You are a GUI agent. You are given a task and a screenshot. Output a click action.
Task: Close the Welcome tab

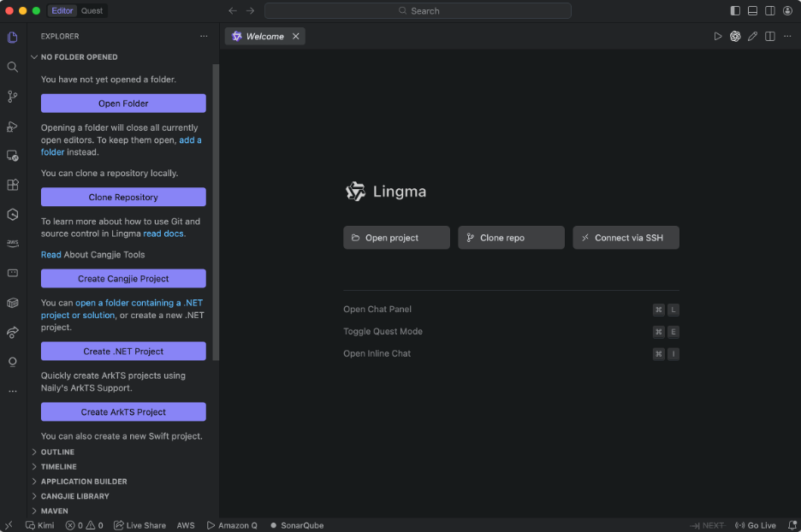click(x=295, y=36)
